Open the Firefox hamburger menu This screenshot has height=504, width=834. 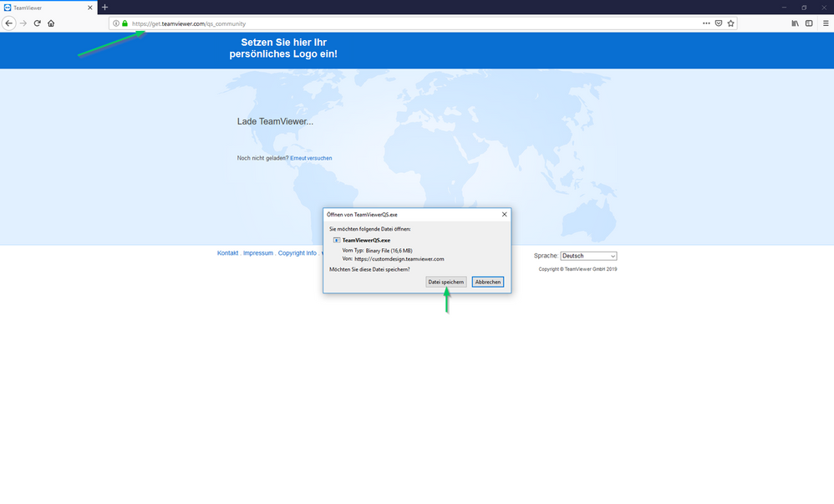point(826,23)
